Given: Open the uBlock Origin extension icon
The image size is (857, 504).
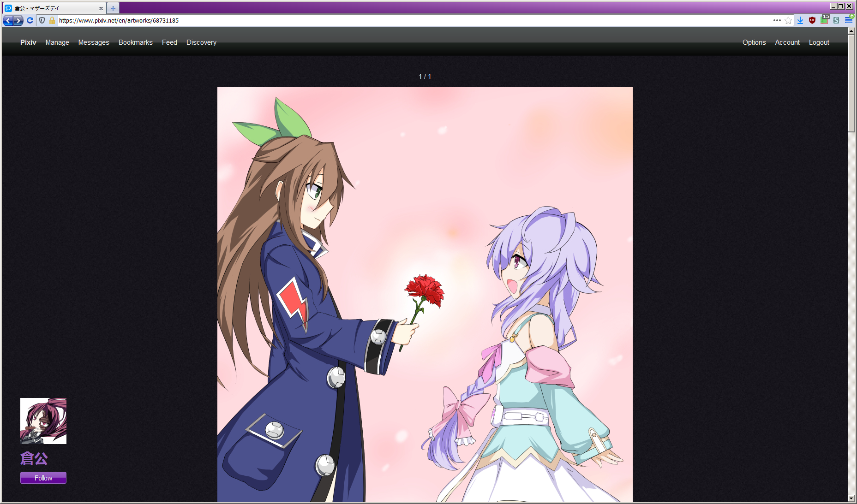Looking at the screenshot, I should [812, 20].
